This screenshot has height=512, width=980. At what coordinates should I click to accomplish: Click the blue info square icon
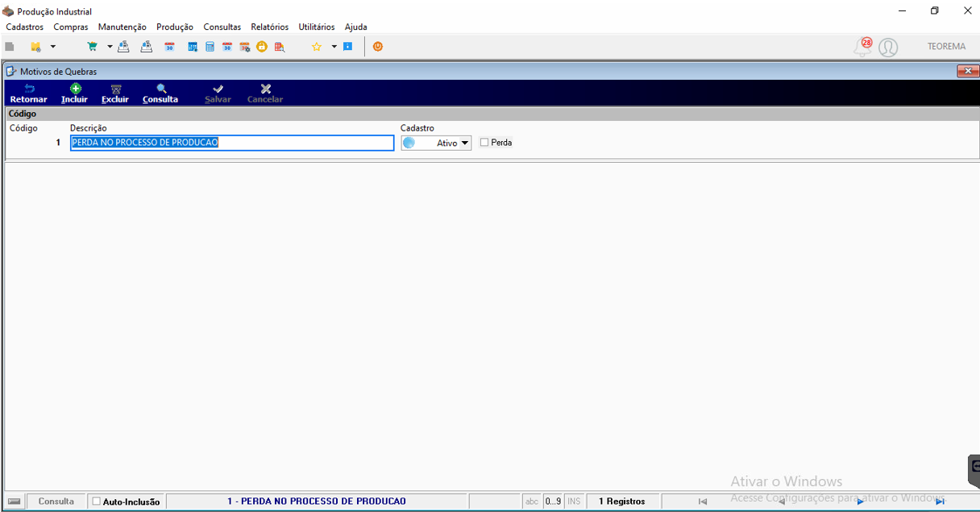348,47
